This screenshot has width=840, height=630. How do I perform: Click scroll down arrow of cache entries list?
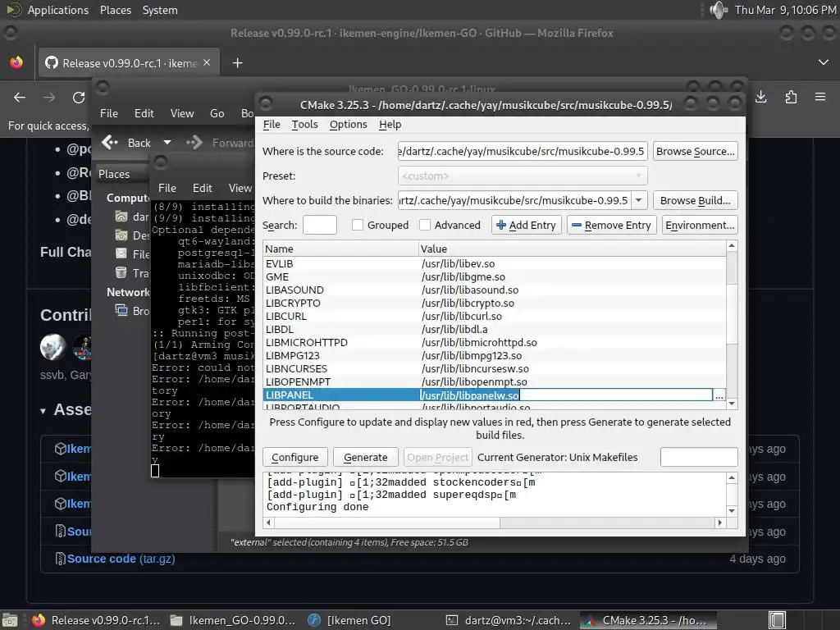pos(732,404)
